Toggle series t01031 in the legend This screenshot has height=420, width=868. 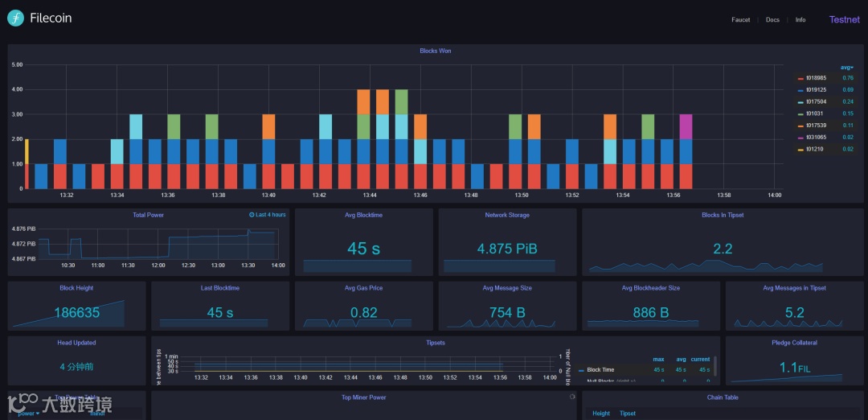pos(815,113)
